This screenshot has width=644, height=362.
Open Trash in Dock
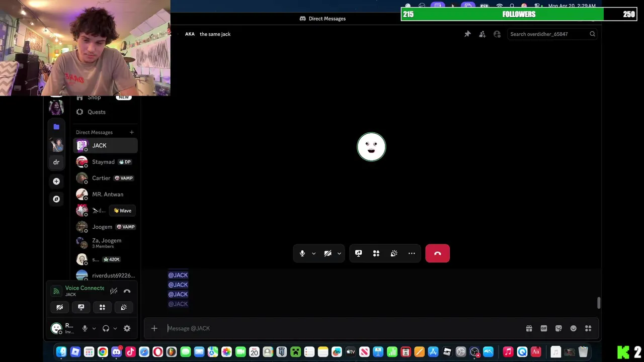click(583, 352)
